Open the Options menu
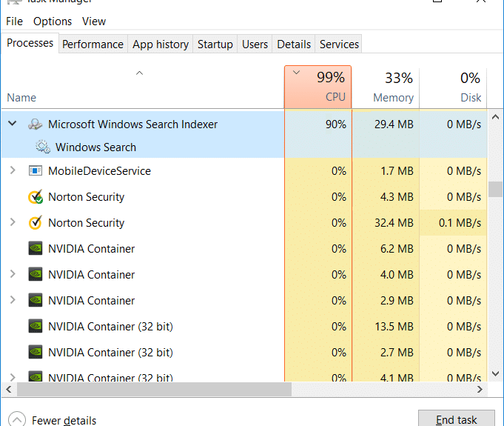The image size is (504, 426). pos(53,21)
